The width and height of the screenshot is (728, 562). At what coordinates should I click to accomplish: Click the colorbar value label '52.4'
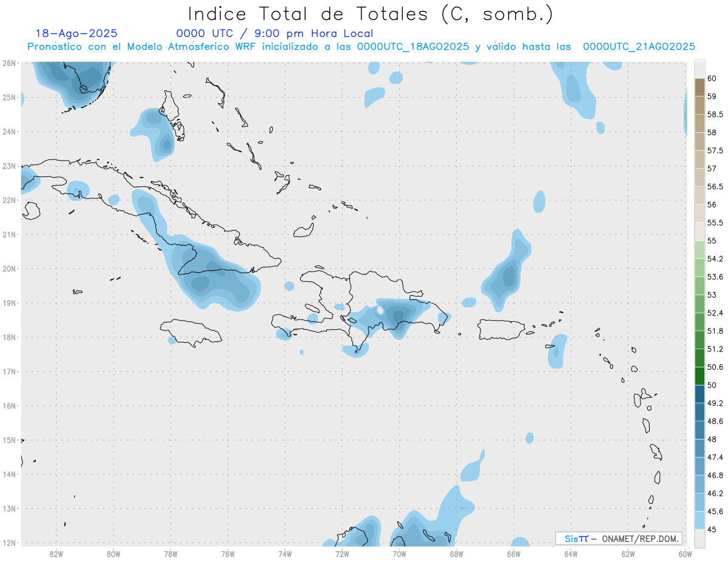click(716, 313)
